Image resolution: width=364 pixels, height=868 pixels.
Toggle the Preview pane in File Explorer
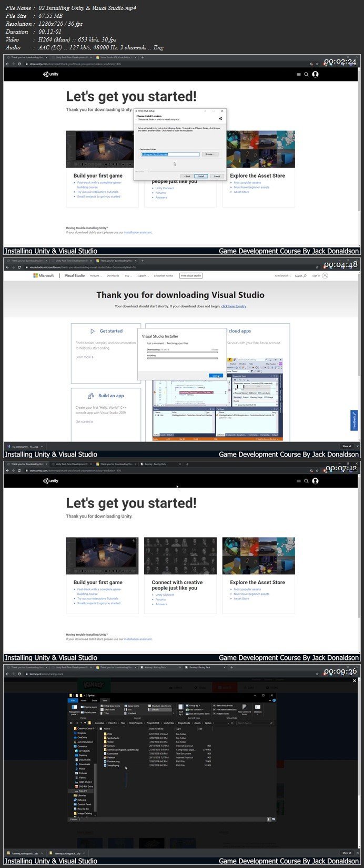89,707
